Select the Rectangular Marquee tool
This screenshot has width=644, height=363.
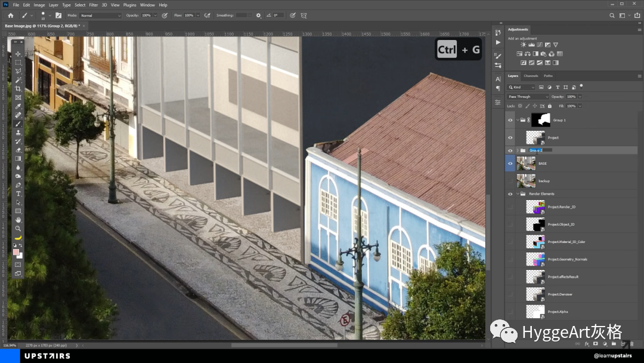(x=18, y=63)
